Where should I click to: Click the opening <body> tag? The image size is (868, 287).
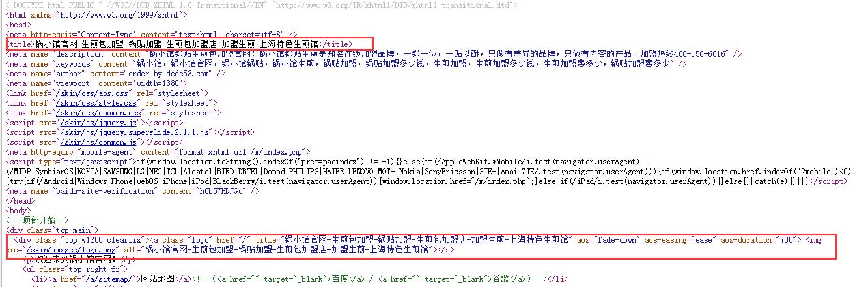pyautogui.click(x=18, y=211)
